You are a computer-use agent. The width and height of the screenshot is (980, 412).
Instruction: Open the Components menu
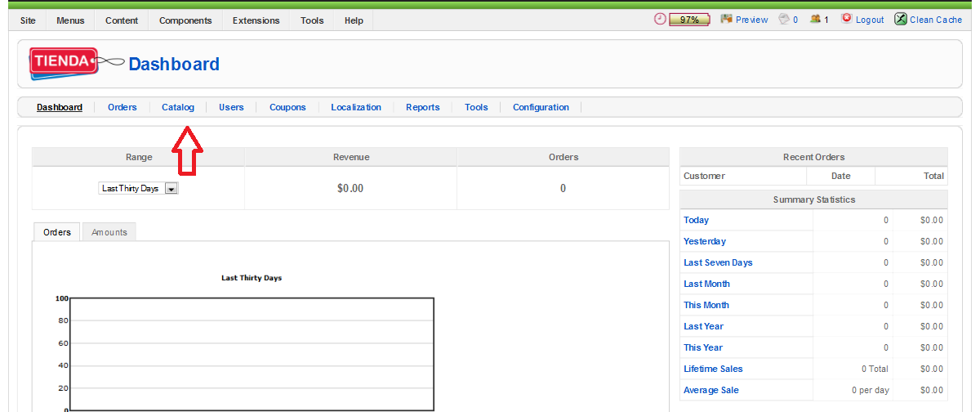point(185,20)
